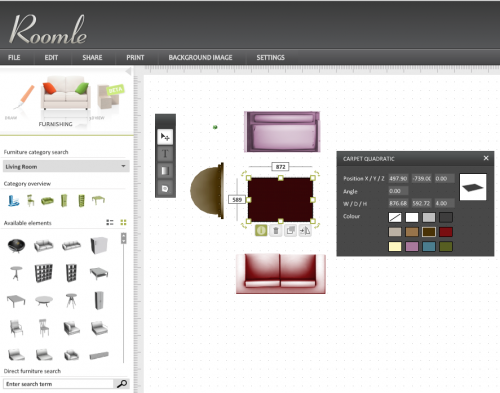This screenshot has height=393, width=500.
Task: Open the PRINT menu
Action: 135,57
